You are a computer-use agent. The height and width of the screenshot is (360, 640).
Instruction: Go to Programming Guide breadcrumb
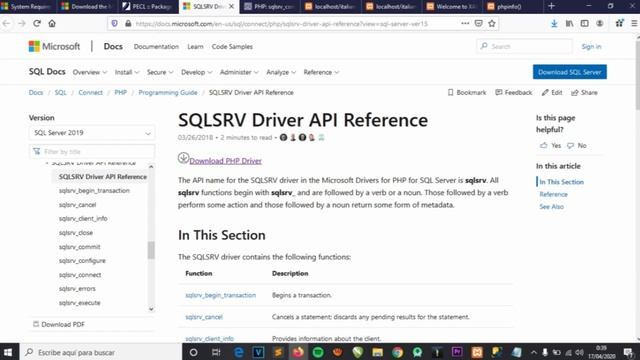pos(168,93)
